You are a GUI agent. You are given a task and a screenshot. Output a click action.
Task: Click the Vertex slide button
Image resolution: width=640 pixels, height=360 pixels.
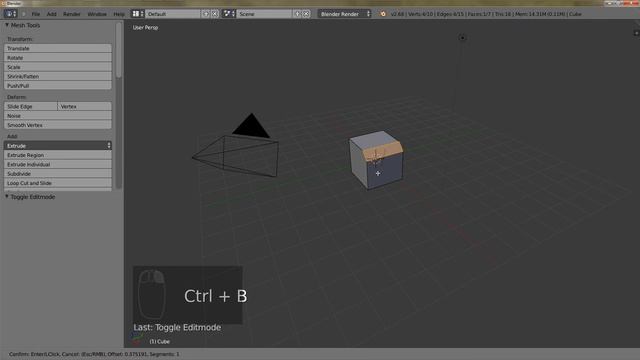[84, 106]
